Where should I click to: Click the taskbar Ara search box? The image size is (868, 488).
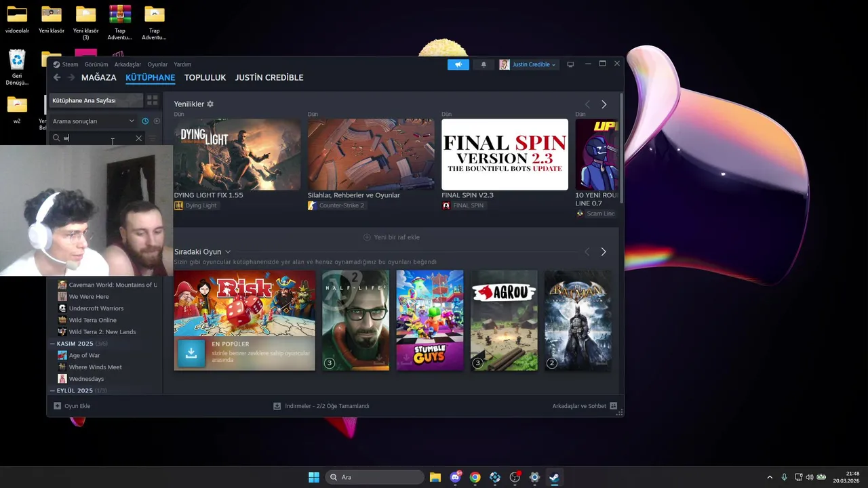pos(374,477)
